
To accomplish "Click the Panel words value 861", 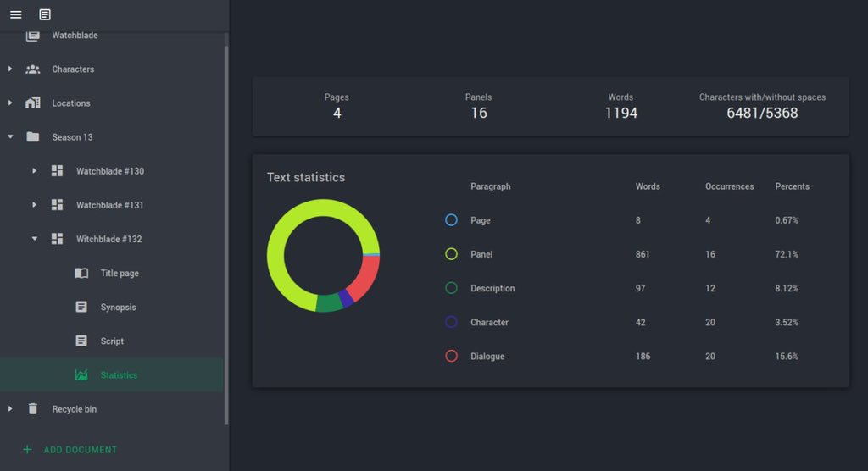I will coord(643,254).
